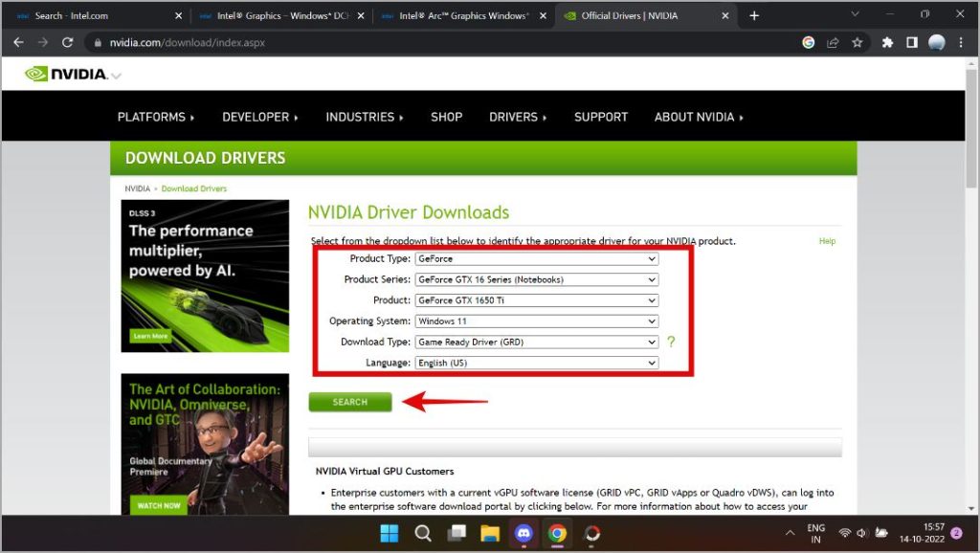Open the INDUSTRIES menu
The height and width of the screenshot is (553, 980).
point(365,117)
